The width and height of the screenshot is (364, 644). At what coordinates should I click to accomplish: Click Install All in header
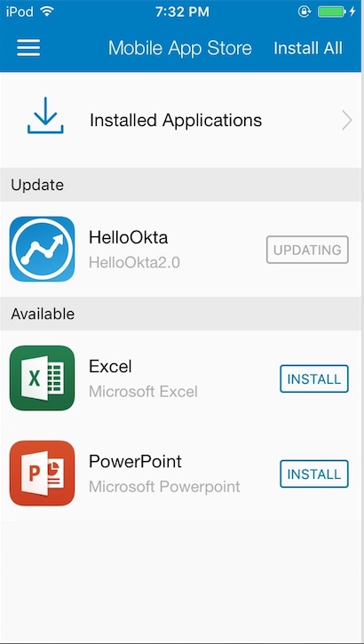308,48
